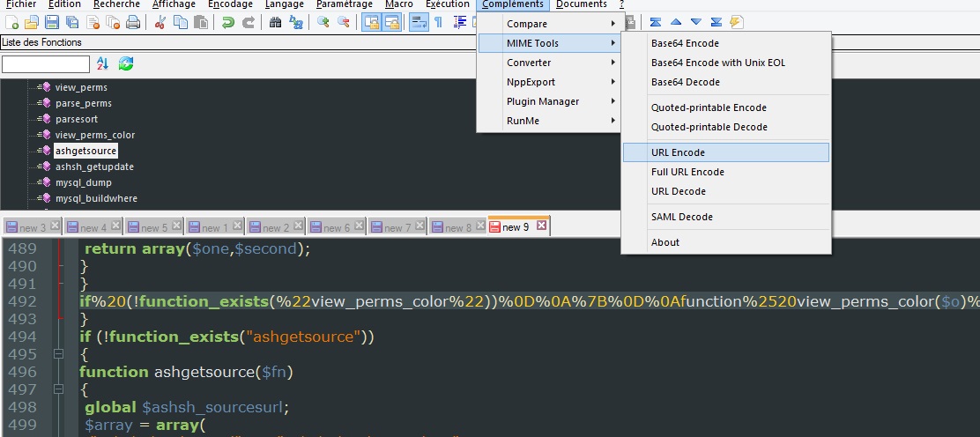Choose Base64 Encode menu entry
Image resolution: width=980 pixels, height=437 pixels.
coord(685,43)
